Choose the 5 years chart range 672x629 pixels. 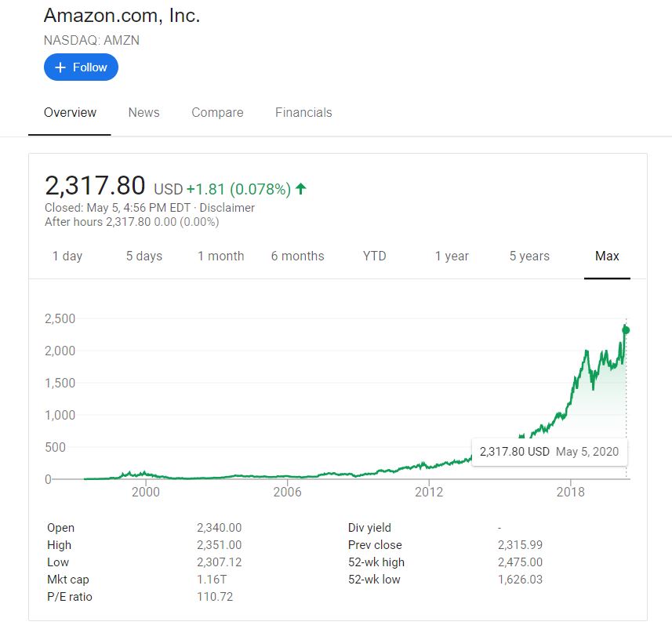click(529, 256)
